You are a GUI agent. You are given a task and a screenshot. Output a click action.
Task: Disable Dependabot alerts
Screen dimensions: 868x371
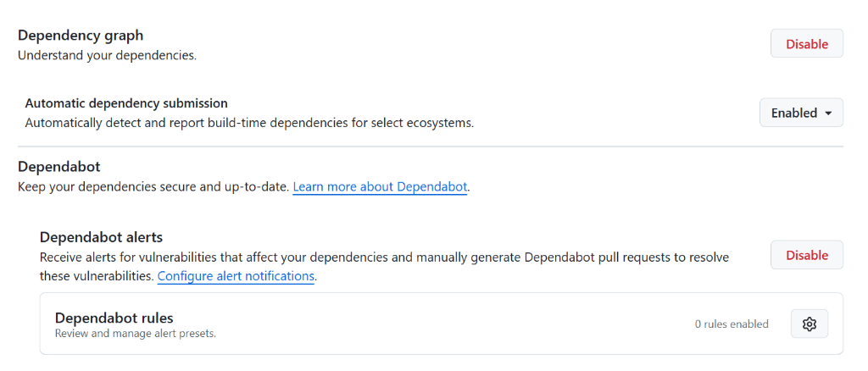807,255
